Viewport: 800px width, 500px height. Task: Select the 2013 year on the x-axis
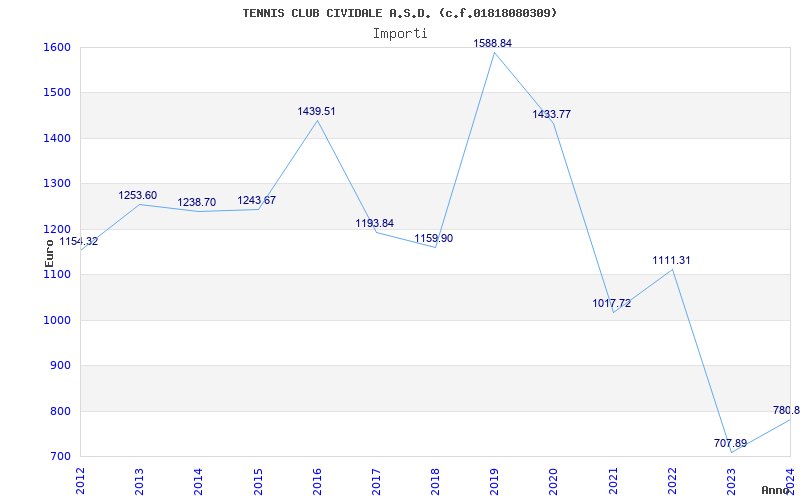[139, 479]
